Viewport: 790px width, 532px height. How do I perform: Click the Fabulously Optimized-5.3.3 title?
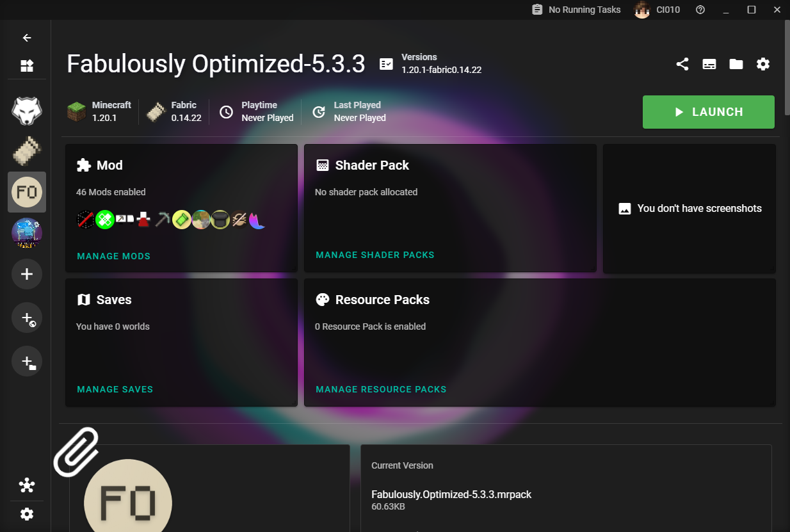pyautogui.click(x=216, y=64)
